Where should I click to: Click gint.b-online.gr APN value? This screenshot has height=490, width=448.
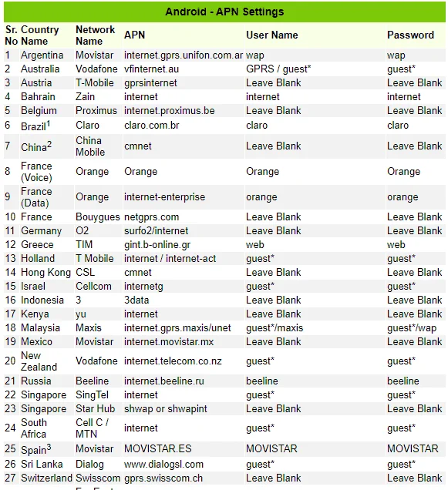point(157,245)
